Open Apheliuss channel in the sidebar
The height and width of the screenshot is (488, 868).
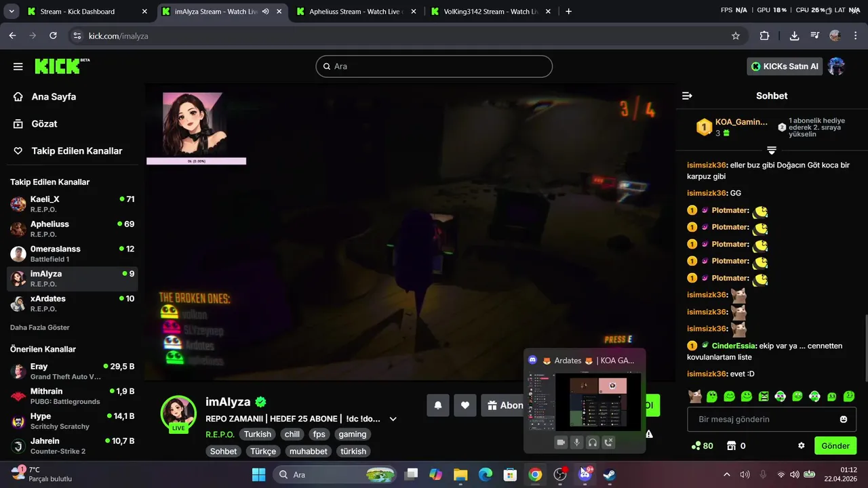(x=72, y=229)
